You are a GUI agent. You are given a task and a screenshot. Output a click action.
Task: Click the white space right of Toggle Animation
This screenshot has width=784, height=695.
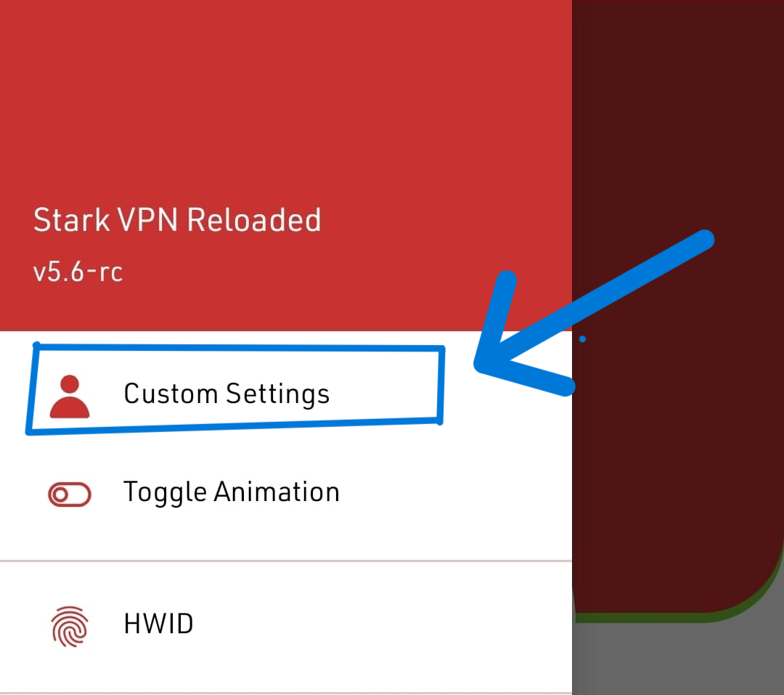point(455,493)
